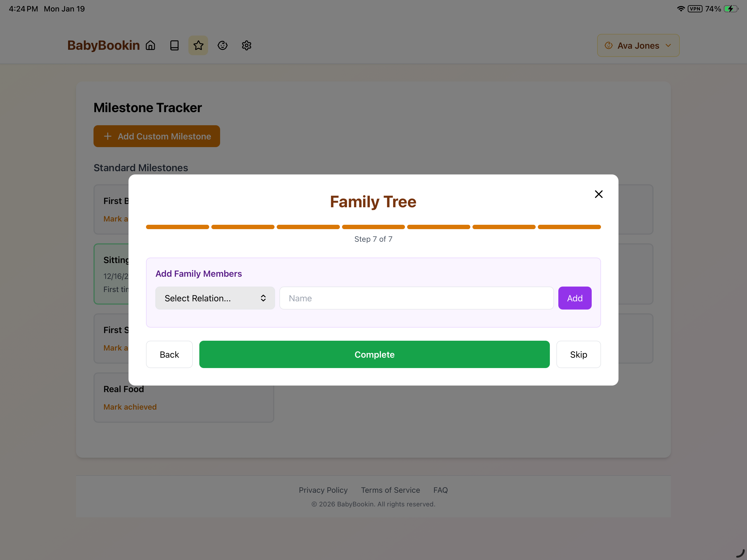Viewport: 747px width, 560px height.
Task: Open the Select Relation dropdown
Action: coord(215,298)
